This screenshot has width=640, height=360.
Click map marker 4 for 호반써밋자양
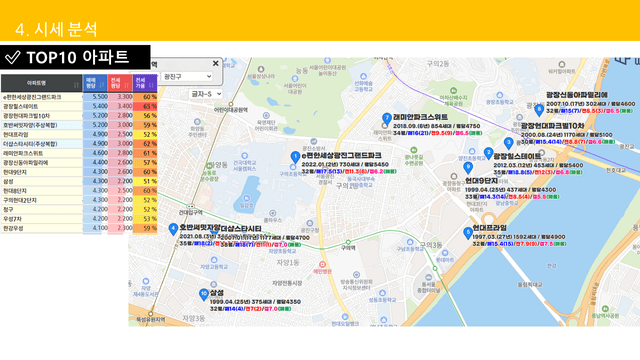tap(173, 229)
